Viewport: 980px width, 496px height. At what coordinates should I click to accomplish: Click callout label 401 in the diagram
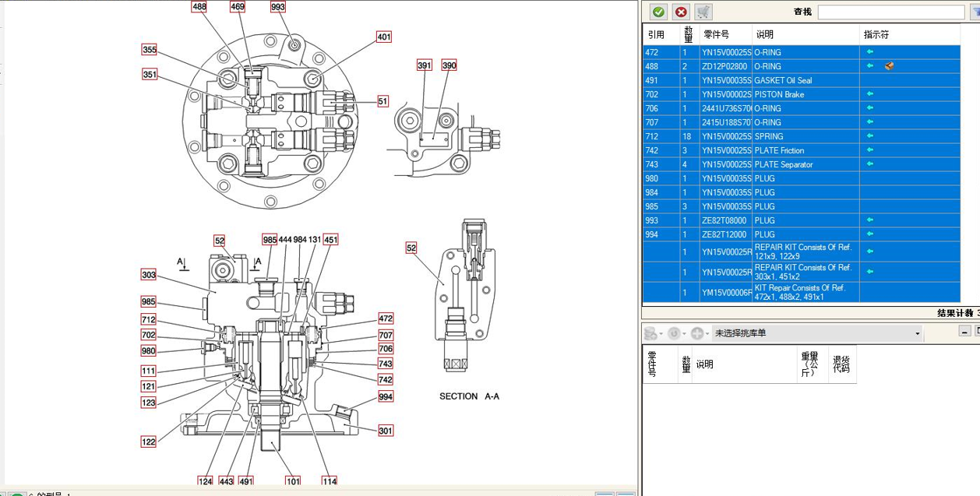[x=383, y=37]
